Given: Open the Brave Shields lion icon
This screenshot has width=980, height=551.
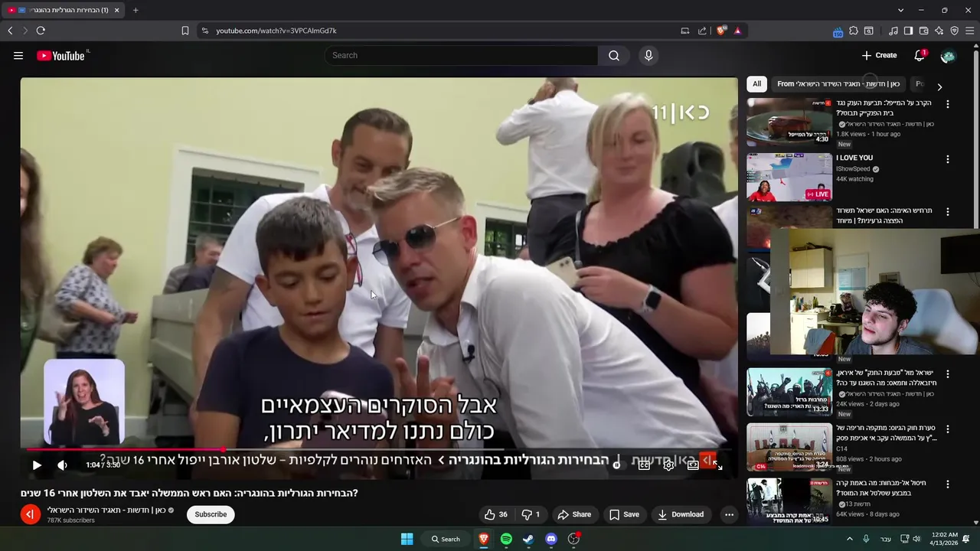Looking at the screenshot, I should click(720, 31).
